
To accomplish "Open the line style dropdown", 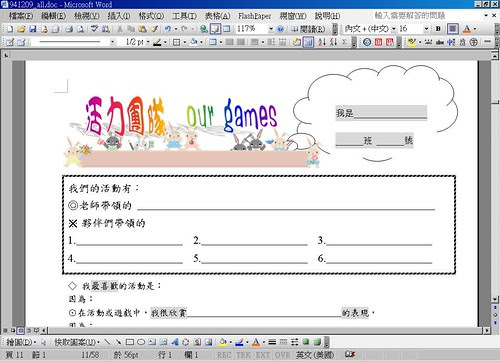I will [x=112, y=42].
